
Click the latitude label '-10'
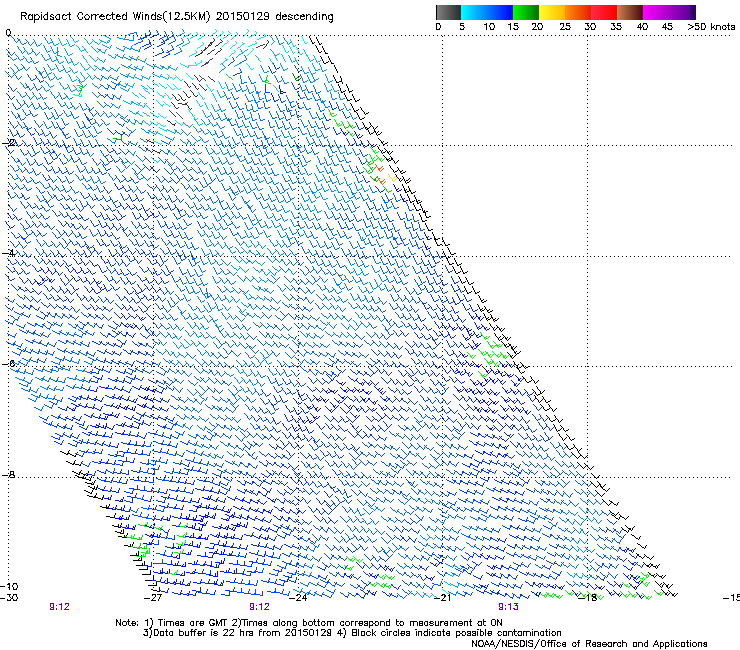tap(9, 586)
